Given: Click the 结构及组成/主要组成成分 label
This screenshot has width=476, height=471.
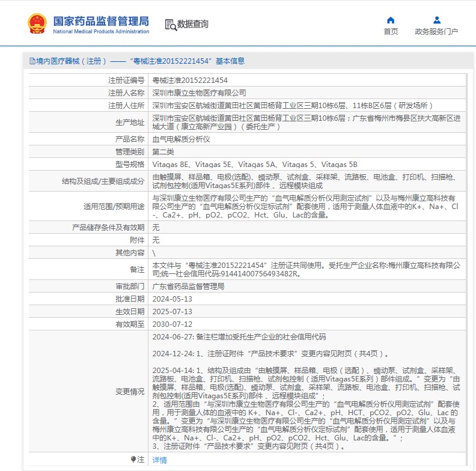Looking at the screenshot, I should click(103, 181).
